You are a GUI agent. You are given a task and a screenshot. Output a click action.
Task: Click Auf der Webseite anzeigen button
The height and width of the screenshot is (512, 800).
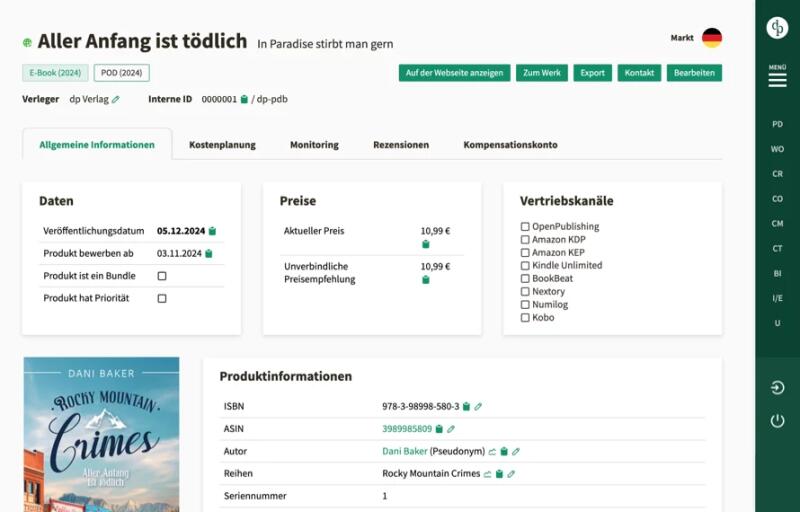(455, 73)
